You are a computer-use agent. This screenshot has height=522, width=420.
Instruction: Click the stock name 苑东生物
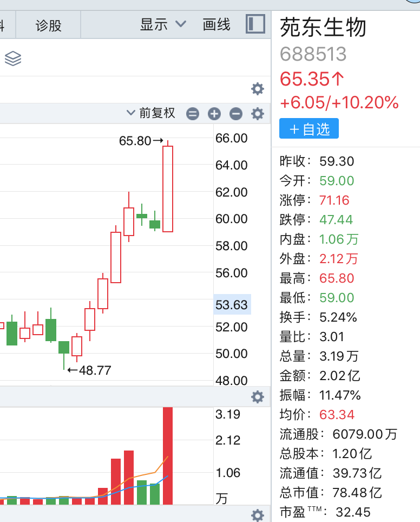(x=324, y=28)
